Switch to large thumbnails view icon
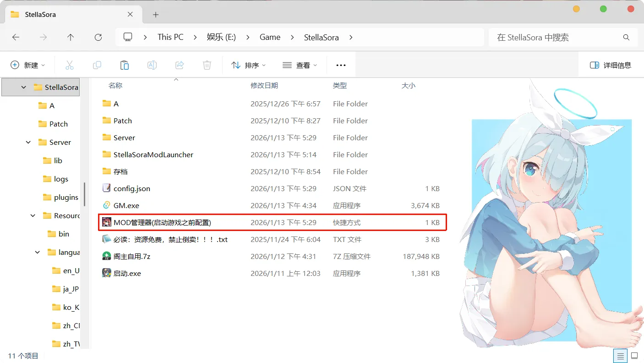The image size is (644, 363). coord(634,356)
